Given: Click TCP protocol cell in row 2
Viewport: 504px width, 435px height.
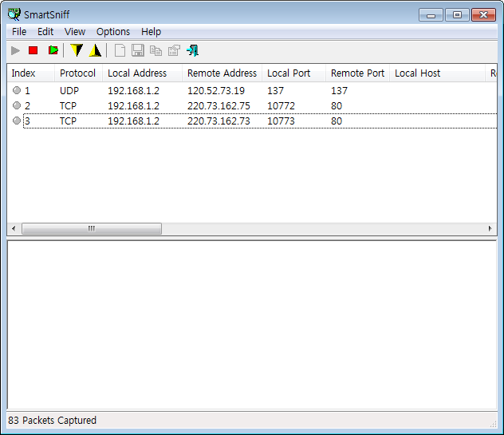Looking at the screenshot, I should (68, 106).
